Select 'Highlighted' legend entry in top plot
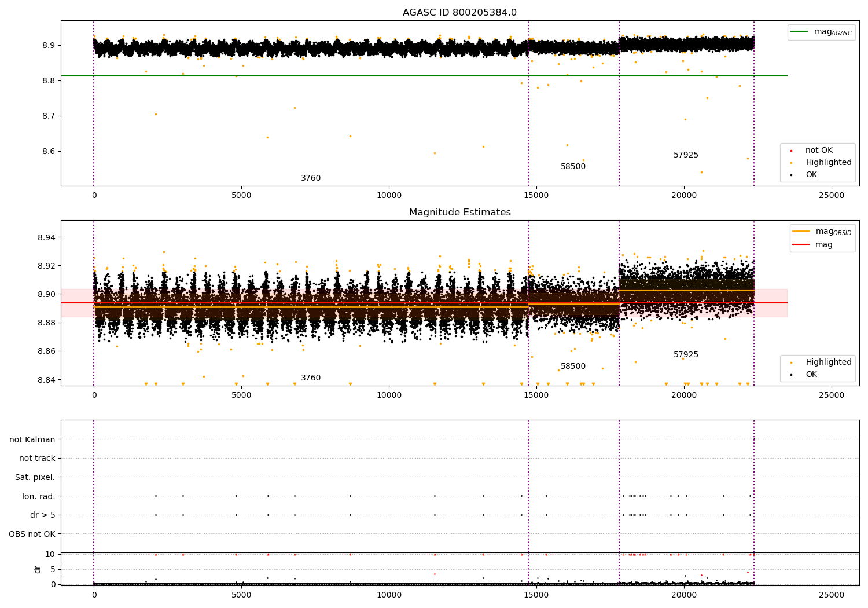 point(829,163)
